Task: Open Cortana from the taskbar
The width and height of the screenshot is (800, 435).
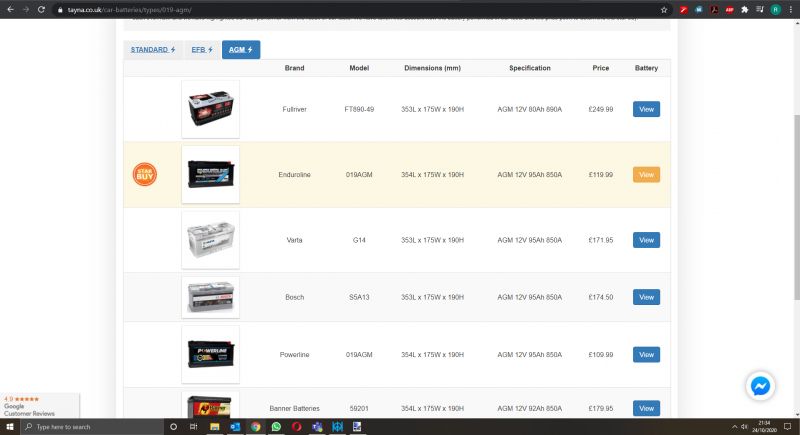Action: 173,427
